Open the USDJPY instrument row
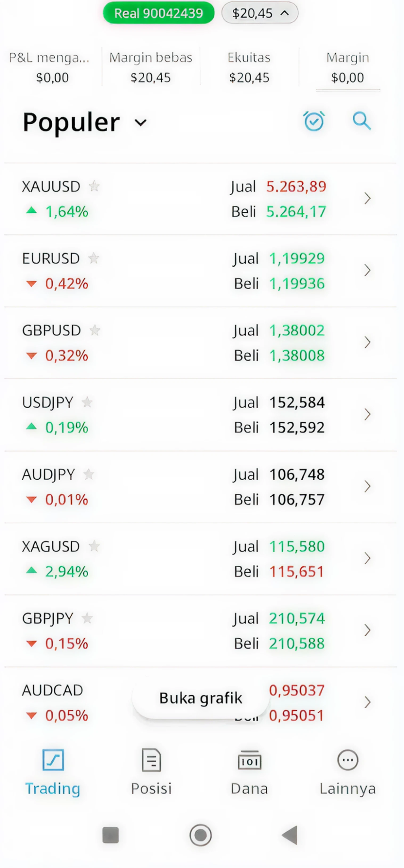The width and height of the screenshot is (404, 868). pyautogui.click(x=200, y=415)
